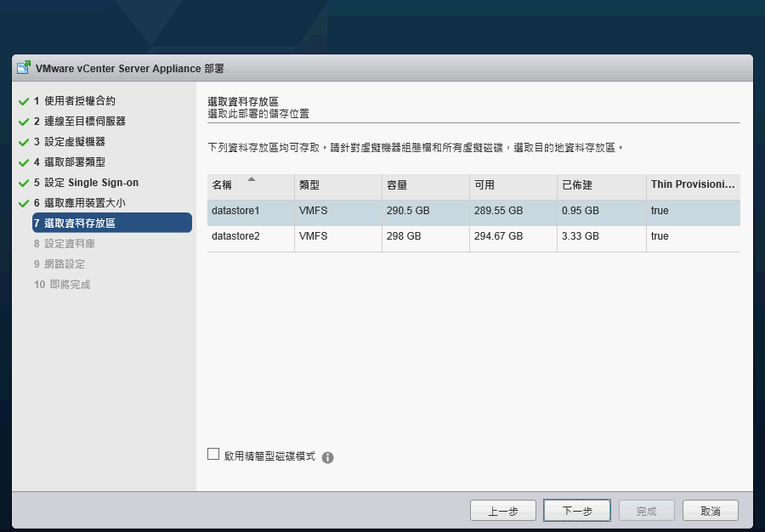Click green checkmark beside 選取部署類型
The height and width of the screenshot is (532, 765).
pos(24,163)
